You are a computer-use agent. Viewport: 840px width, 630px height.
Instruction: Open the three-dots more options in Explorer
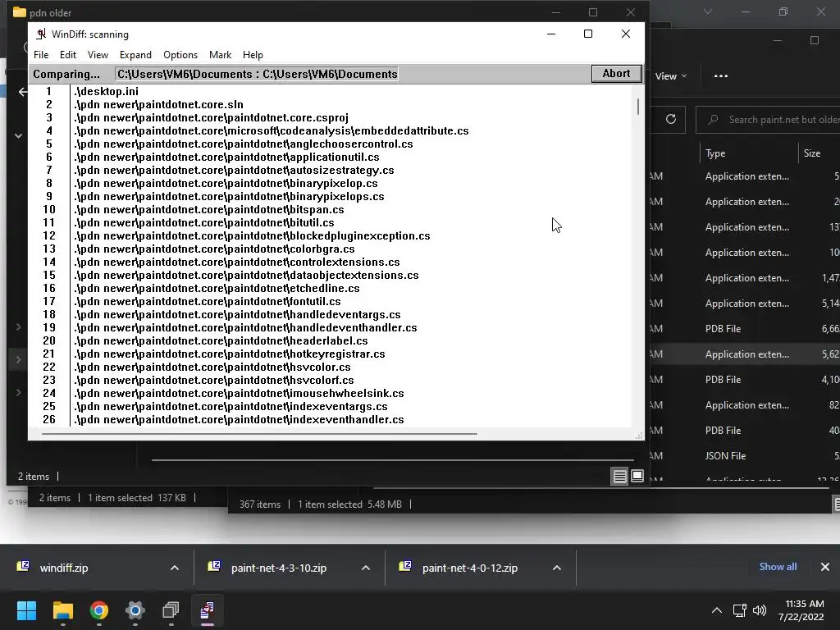(x=720, y=76)
